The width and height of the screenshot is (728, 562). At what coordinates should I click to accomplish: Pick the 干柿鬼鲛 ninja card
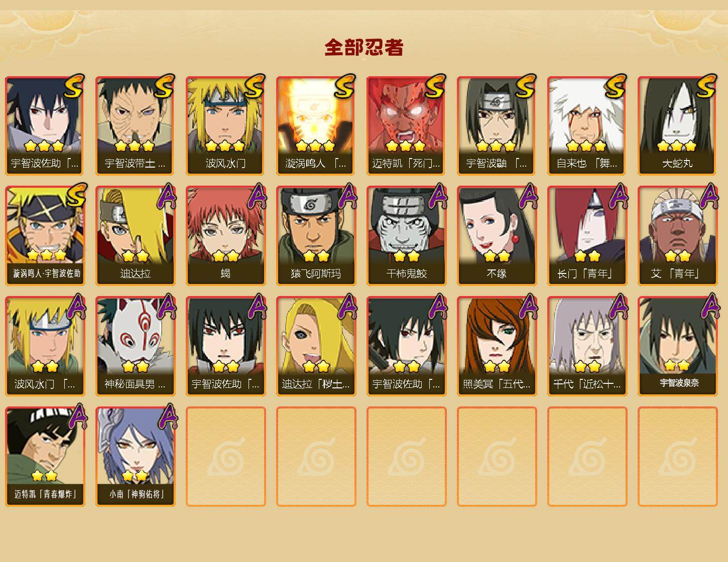[x=406, y=236]
